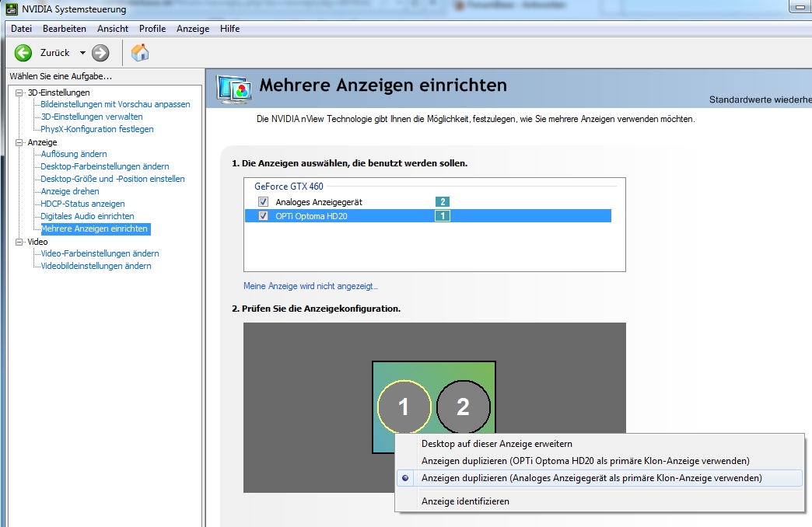Open 3D-Einstellungen verwalten
812x527 pixels.
pos(92,117)
